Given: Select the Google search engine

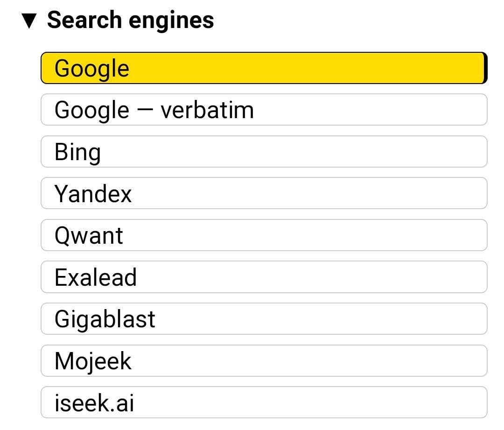Looking at the screenshot, I should coord(264,68).
